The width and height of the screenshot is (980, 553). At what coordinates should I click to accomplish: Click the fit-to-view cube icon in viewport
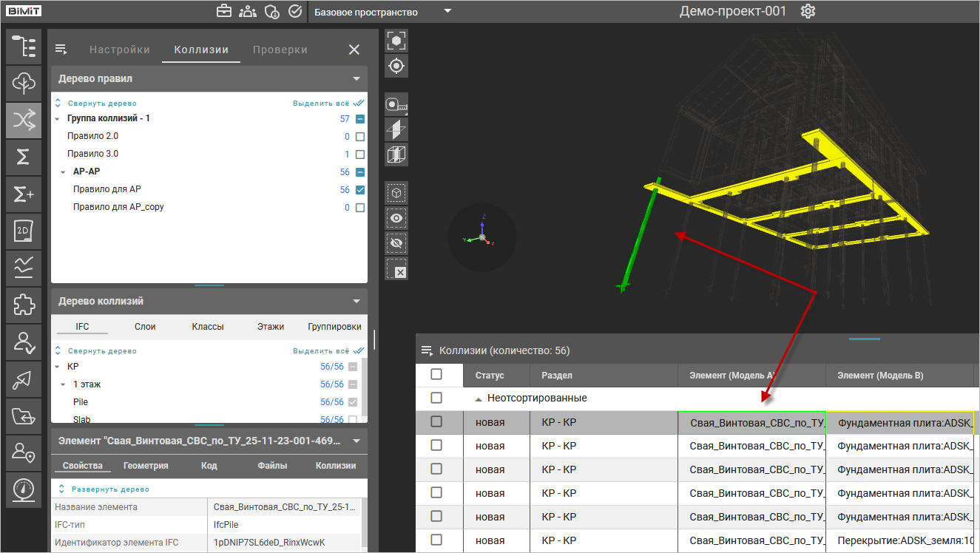(x=396, y=41)
